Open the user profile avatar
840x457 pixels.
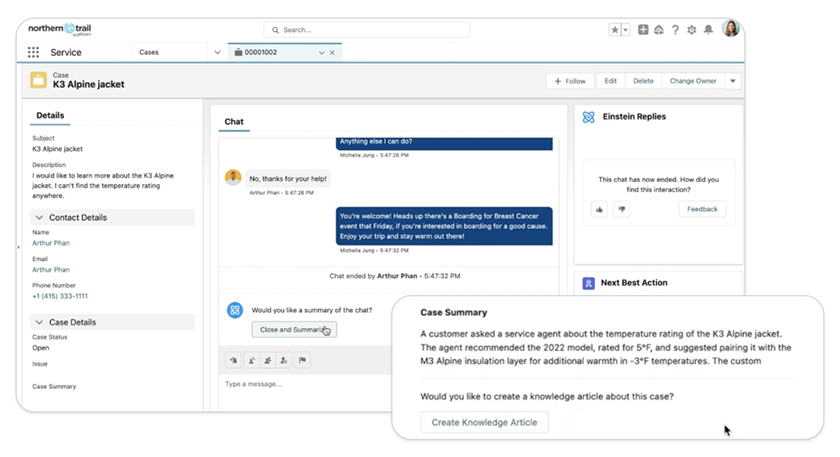coord(730,29)
